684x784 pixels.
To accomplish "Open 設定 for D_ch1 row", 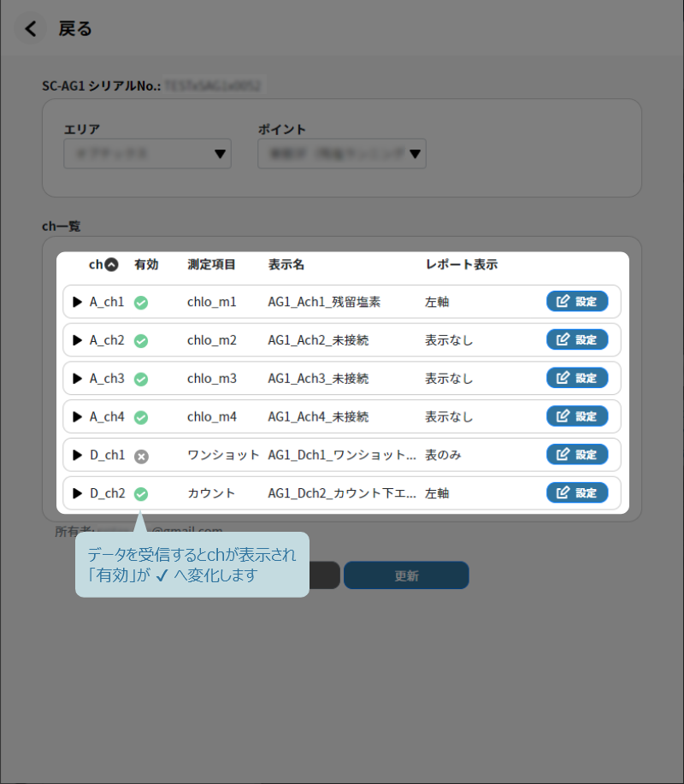I will pos(577,455).
